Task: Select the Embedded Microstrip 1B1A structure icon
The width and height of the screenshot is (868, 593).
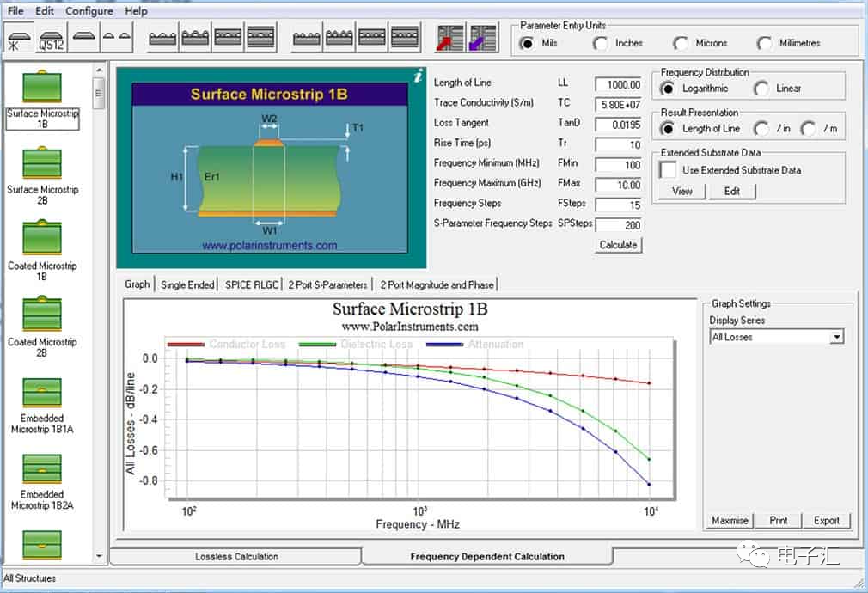Action: coord(42,392)
